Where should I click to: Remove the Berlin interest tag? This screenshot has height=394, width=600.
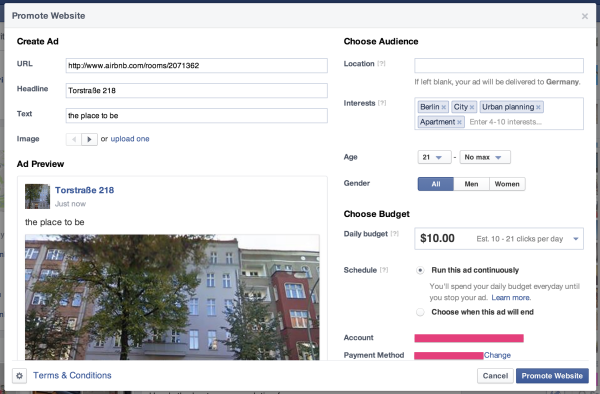click(x=443, y=107)
